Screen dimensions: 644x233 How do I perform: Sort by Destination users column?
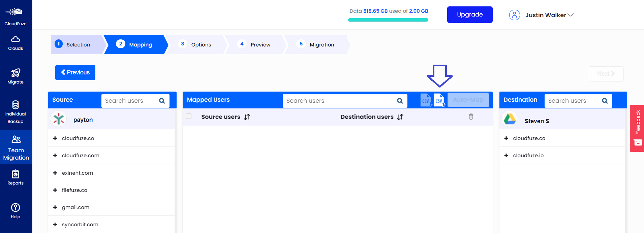400,117
